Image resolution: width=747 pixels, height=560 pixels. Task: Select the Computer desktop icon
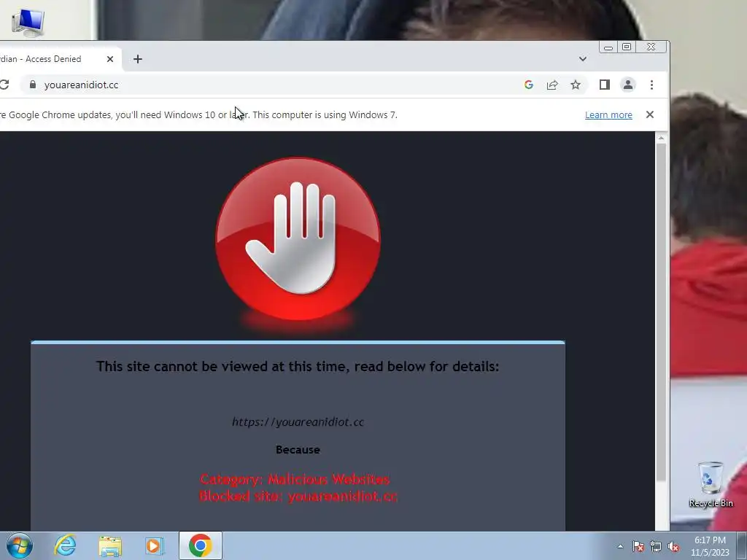coord(28,22)
